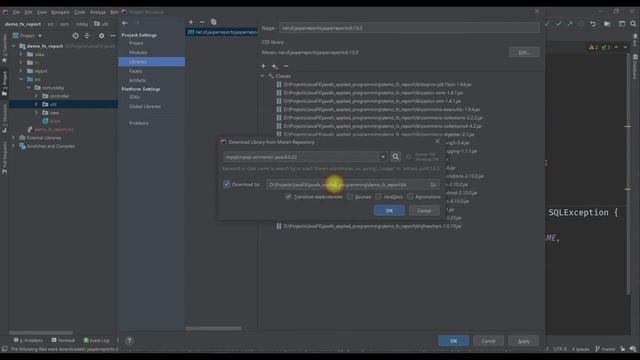The image size is (640, 360).
Task: Click the yellow warning indicator in editor
Action: point(593,47)
